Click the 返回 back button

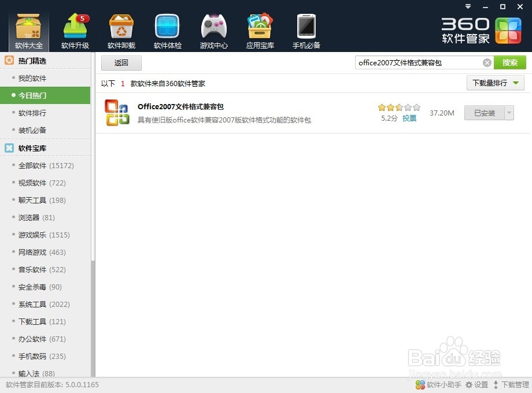coord(121,63)
